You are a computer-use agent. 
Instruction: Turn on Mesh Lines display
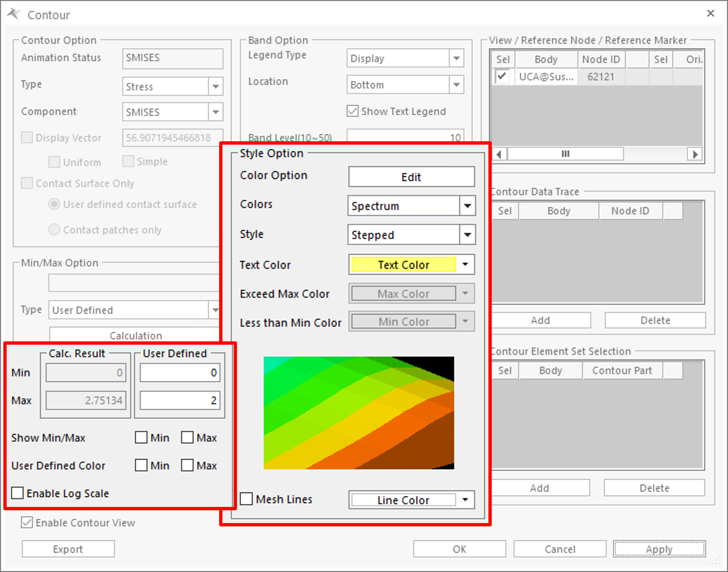246,499
